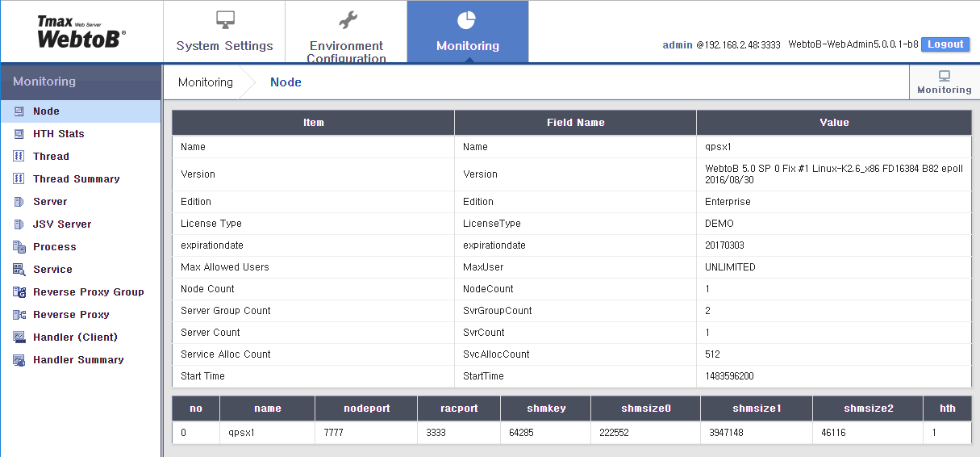Click the WebtoB-WebAdmin5.0.0.1-b8 version text
The height and width of the screenshot is (457, 980).
pyautogui.click(x=853, y=45)
